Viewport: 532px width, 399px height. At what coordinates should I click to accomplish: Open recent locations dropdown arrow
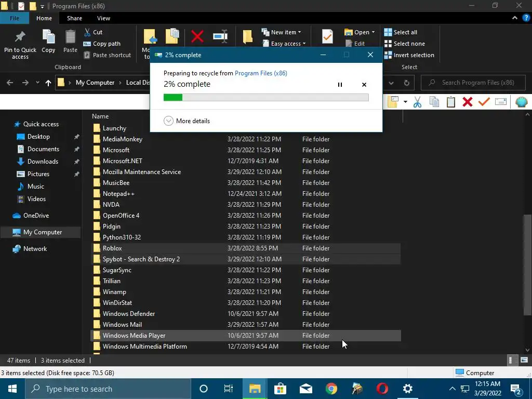(37, 83)
